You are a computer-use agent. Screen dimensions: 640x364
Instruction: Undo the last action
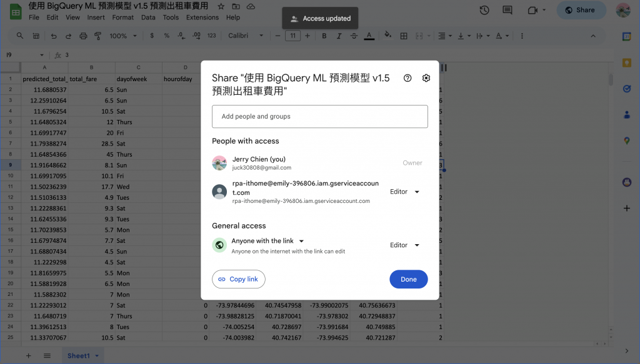(54, 36)
